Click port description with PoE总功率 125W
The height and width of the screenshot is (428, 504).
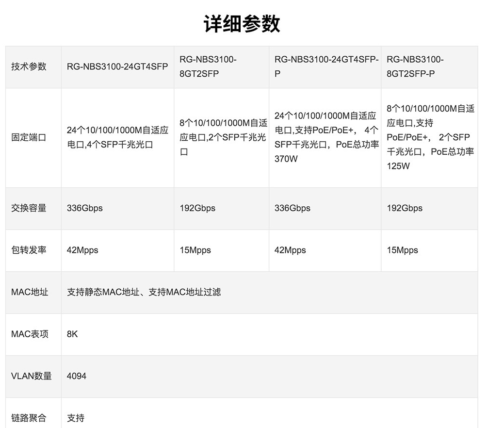[430, 137]
